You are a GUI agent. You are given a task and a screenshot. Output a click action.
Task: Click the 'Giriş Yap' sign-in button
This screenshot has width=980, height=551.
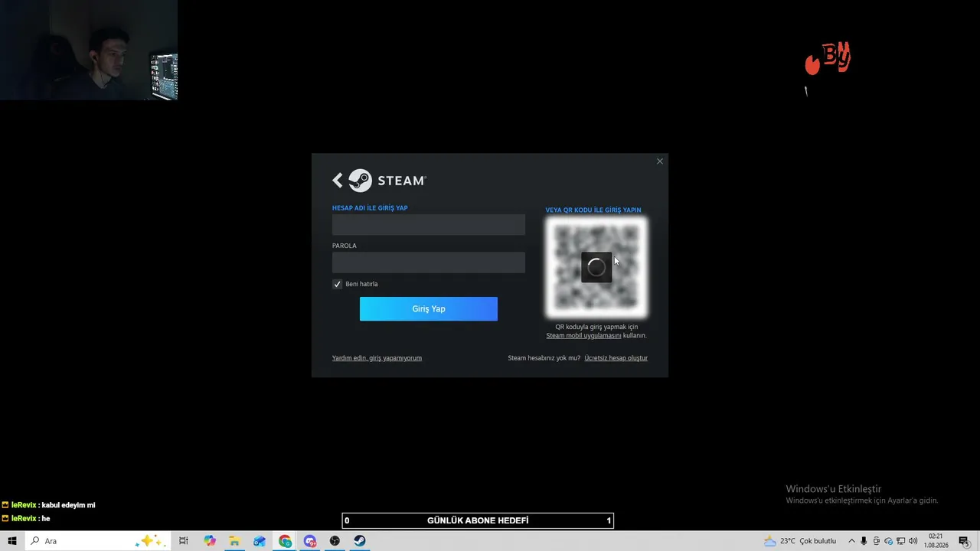click(x=429, y=309)
